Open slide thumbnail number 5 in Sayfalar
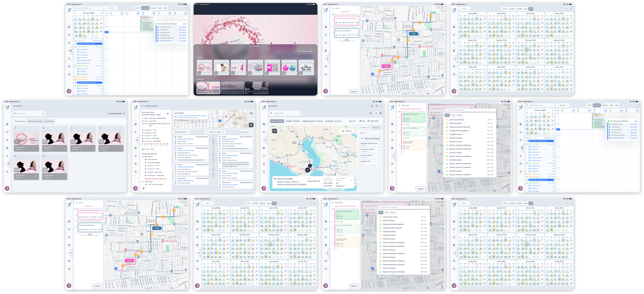Viewport: 644px width, 294px height. [x=272, y=67]
